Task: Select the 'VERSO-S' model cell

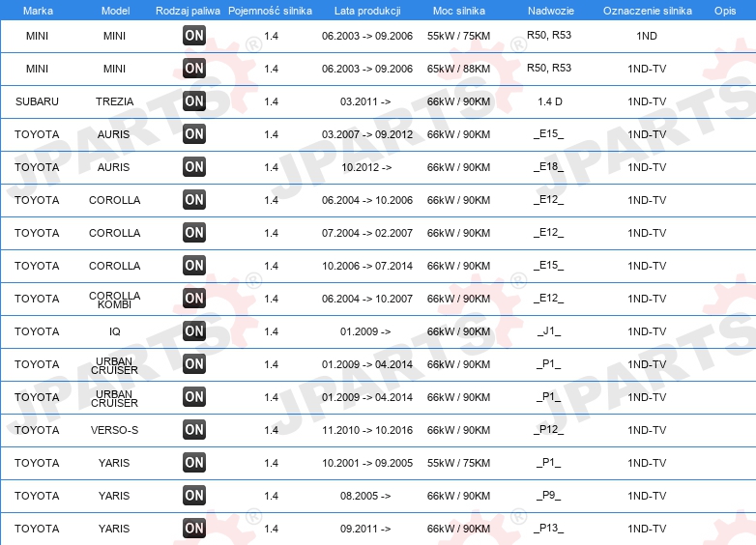Action: click(x=114, y=430)
